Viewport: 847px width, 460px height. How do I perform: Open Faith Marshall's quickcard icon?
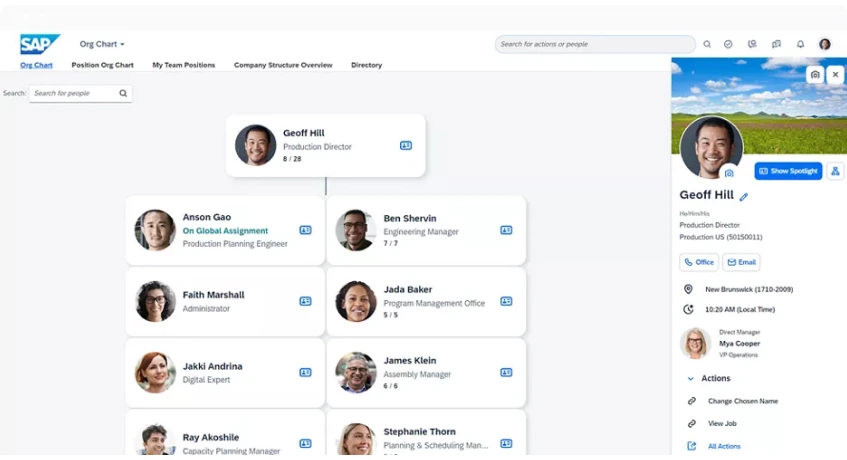click(x=305, y=301)
